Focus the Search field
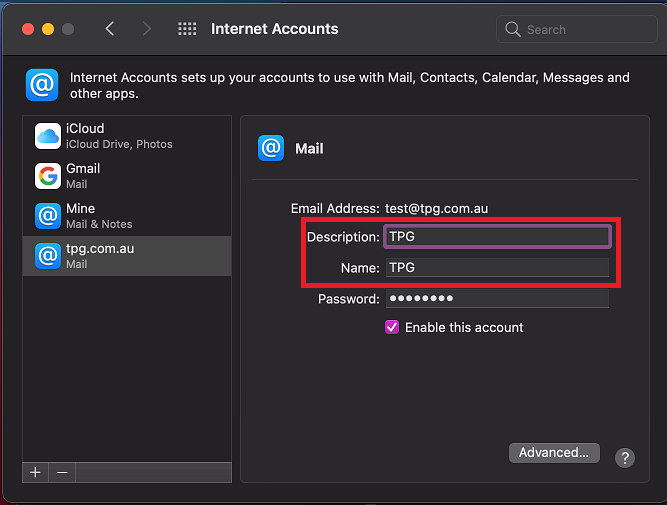Screen dimensions: 667x505 click(577, 29)
